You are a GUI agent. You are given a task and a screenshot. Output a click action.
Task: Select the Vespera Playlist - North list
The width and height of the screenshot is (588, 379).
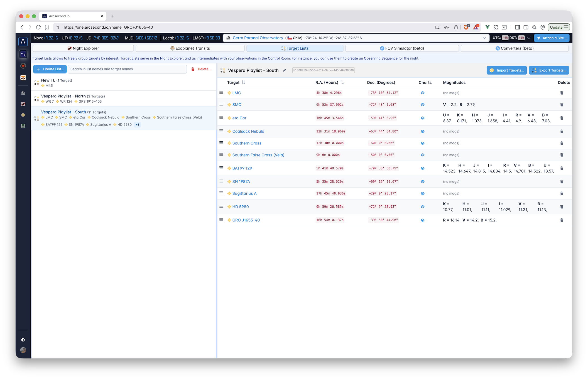tap(124, 99)
